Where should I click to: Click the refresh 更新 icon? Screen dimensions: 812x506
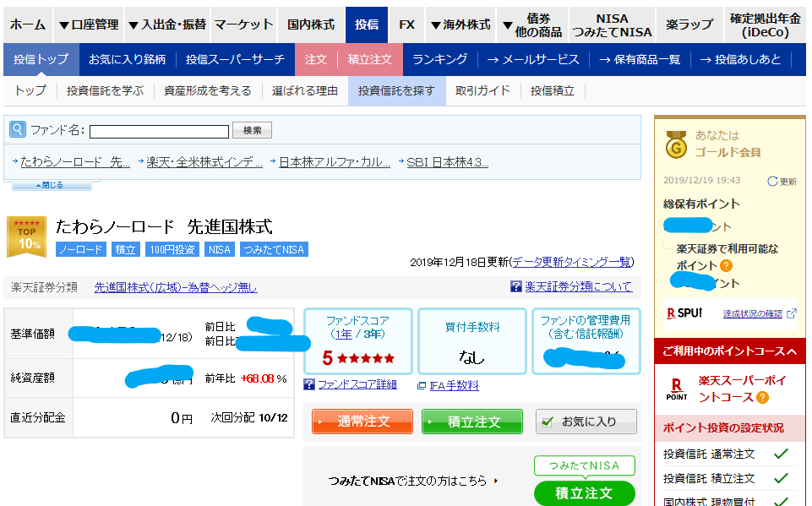[772, 182]
